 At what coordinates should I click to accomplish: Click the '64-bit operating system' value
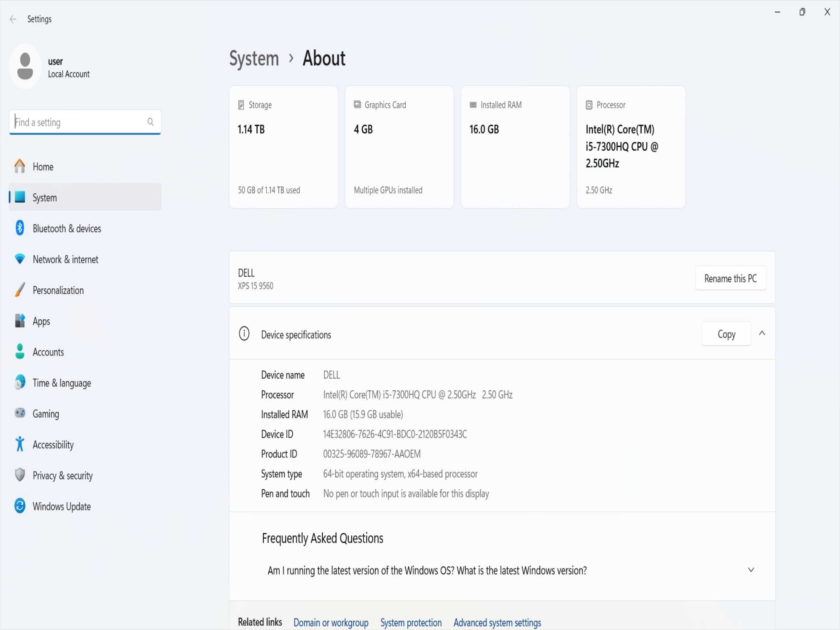(x=400, y=474)
